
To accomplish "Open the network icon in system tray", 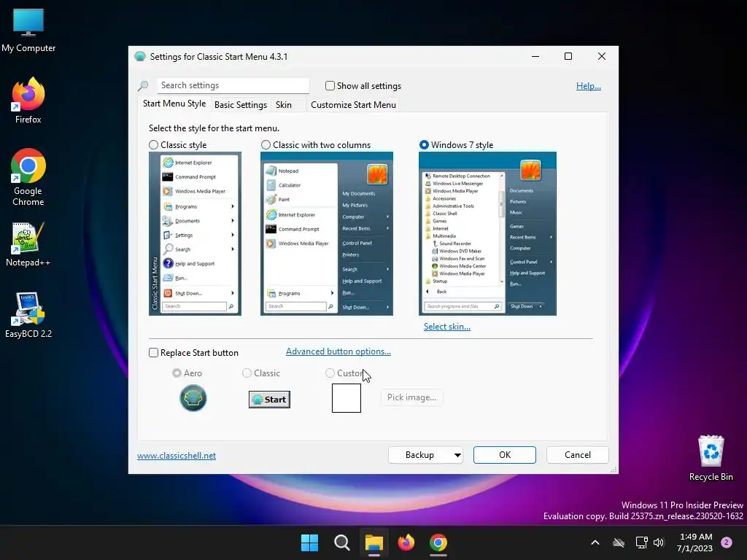I will tap(641, 542).
